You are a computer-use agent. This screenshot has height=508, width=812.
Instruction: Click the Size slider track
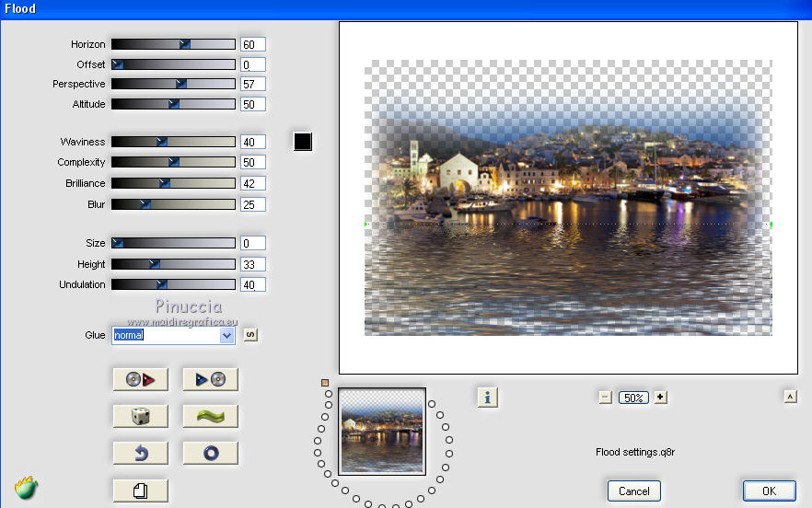point(173,243)
